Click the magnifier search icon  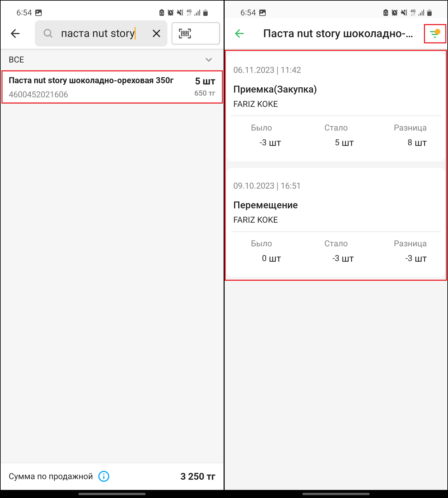pyautogui.click(x=48, y=33)
